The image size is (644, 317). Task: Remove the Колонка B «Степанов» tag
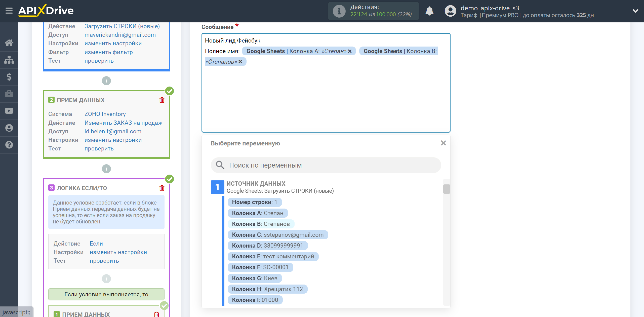click(x=240, y=62)
